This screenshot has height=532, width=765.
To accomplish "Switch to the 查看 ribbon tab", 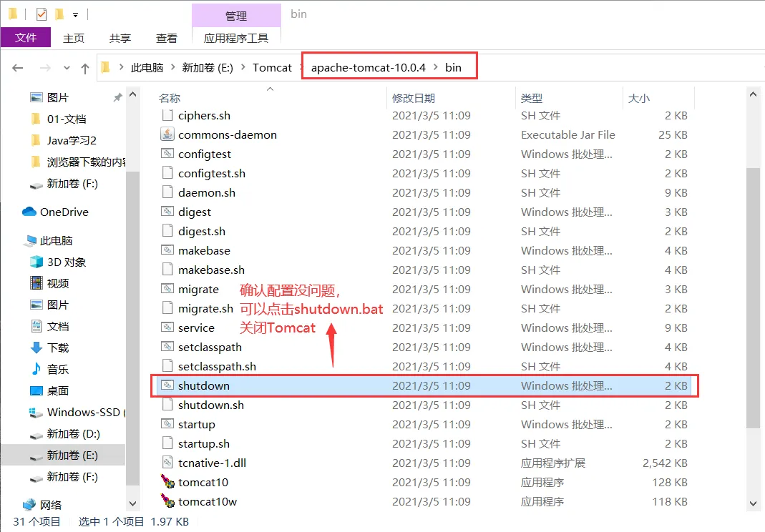I will (166, 38).
